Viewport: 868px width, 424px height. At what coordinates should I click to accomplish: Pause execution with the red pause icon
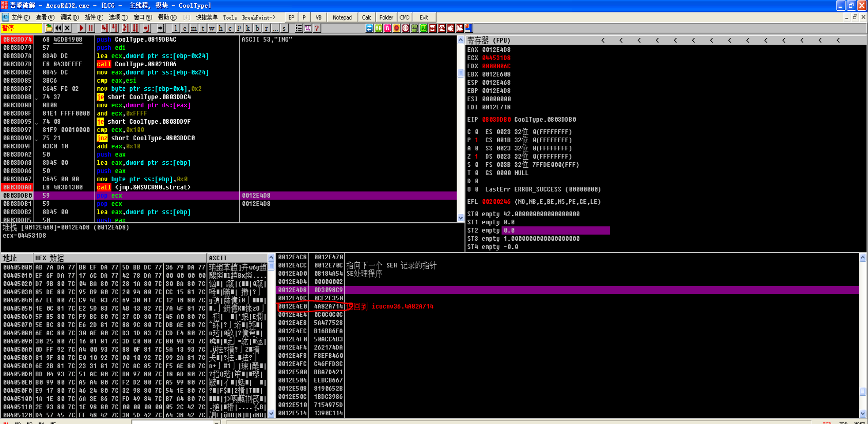click(x=90, y=28)
